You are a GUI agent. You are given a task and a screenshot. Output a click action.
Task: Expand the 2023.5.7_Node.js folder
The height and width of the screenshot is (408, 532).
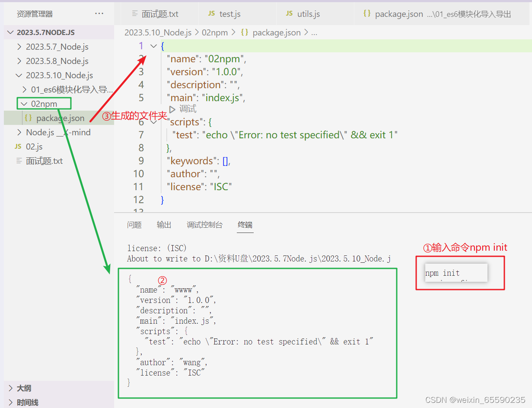click(x=19, y=47)
